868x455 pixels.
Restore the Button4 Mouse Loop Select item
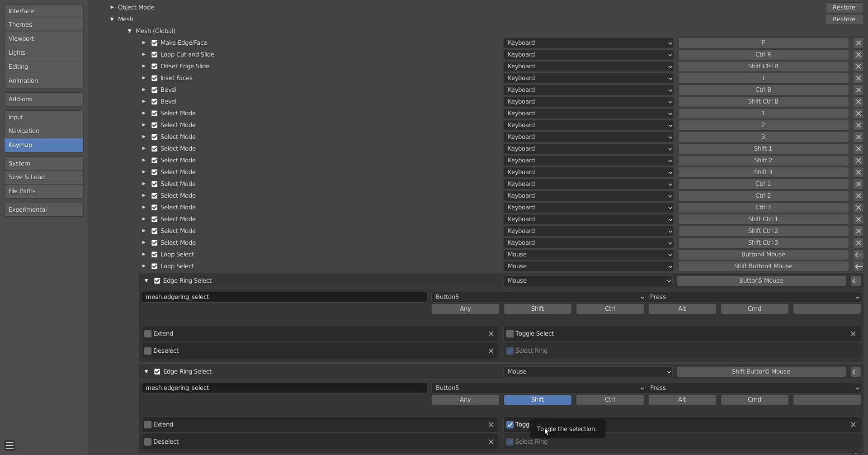point(858,255)
